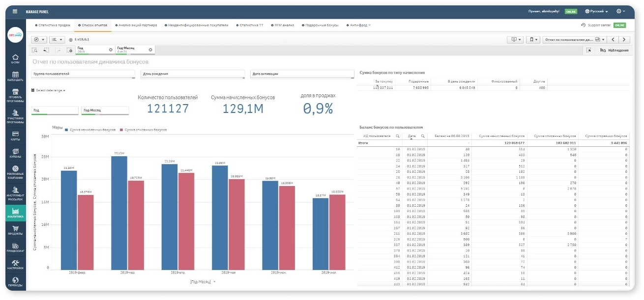The height and width of the screenshot is (300, 644).
Task: Open the Календарь sidebar section
Action: coord(15,77)
